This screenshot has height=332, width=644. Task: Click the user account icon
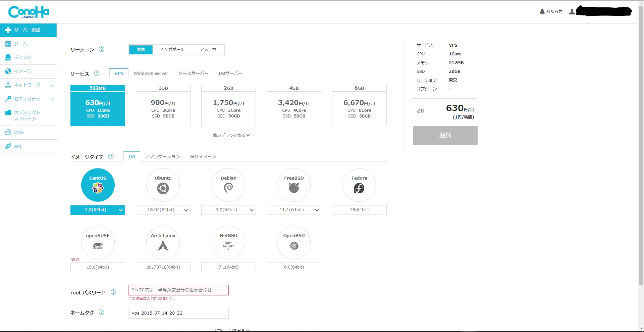click(572, 11)
